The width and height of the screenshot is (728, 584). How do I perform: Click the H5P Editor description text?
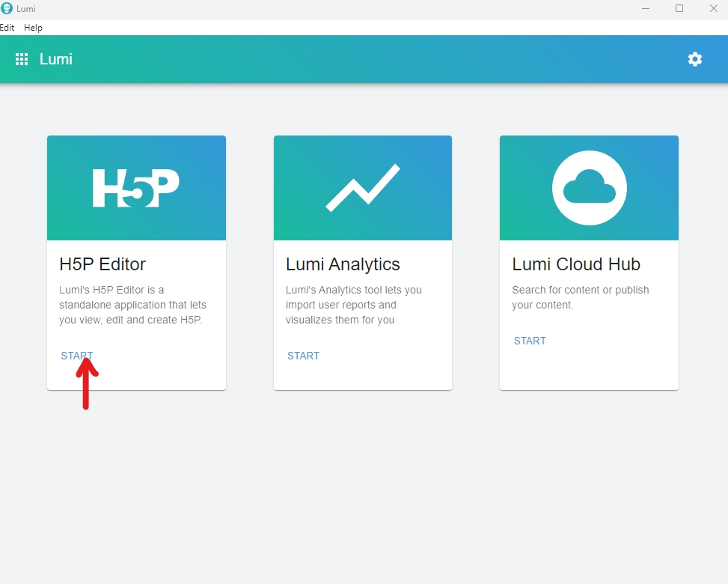133,305
